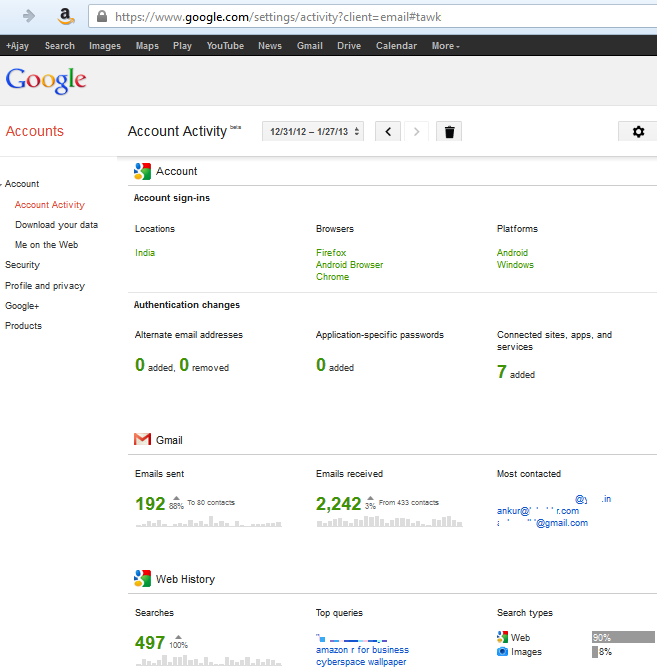The image size is (663, 671).
Task: Select Download your data in sidebar
Action: [56, 225]
